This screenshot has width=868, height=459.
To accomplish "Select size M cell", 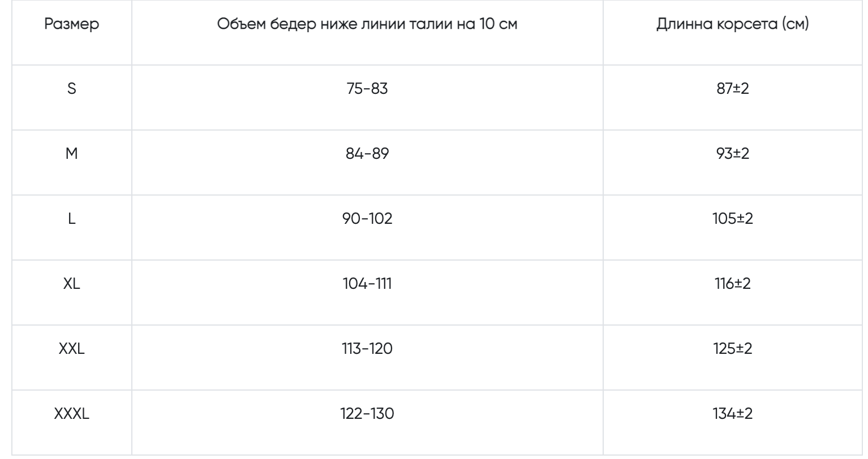I will 72,154.
